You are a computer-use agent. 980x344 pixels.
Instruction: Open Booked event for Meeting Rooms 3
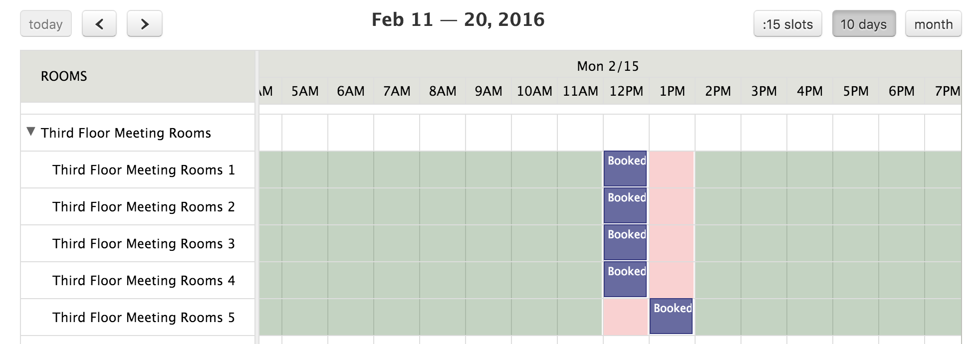tap(625, 242)
